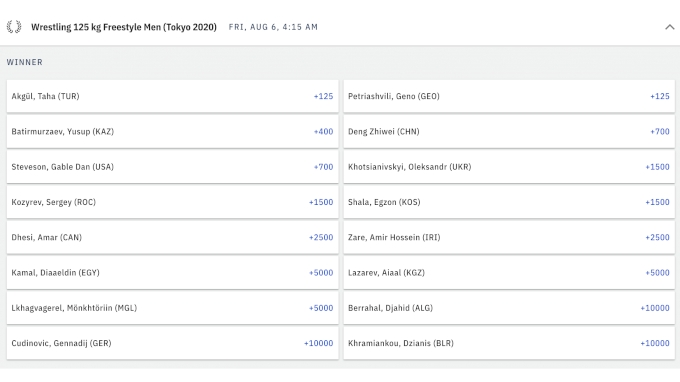Screen dimensions: 680x382
Task: Select Khotsianivskyi, Oleksandr (UKR) +1500
Action: (x=509, y=167)
